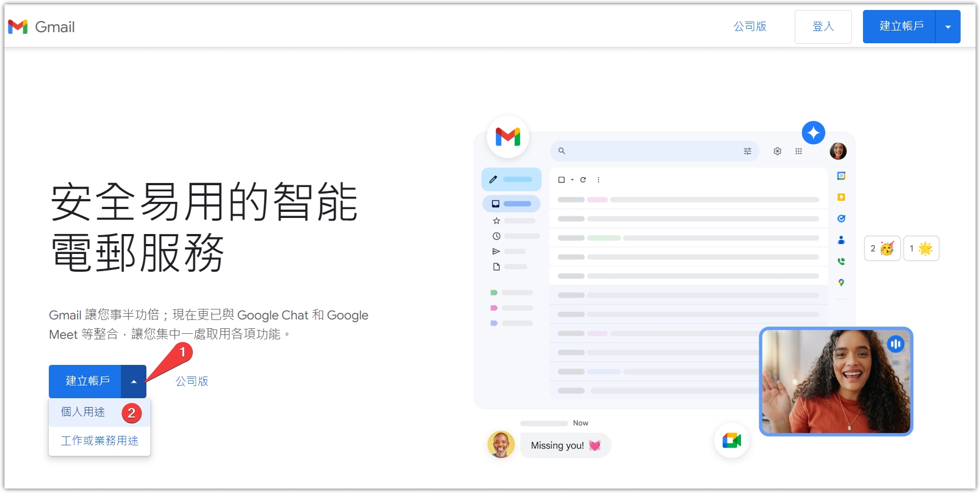Collapse the 建立帳戶 menu arrow below the headline
This screenshot has width=980, height=493.
tap(134, 382)
